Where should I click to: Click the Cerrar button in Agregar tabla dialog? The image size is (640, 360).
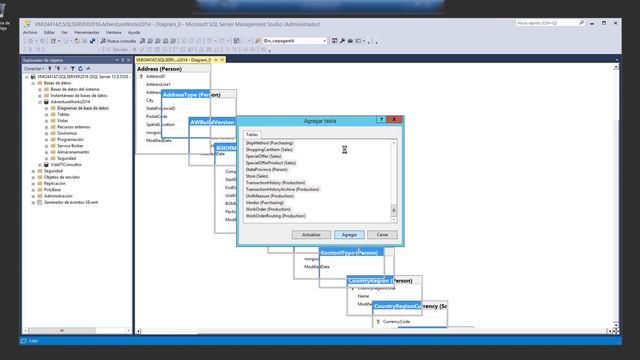(382, 235)
